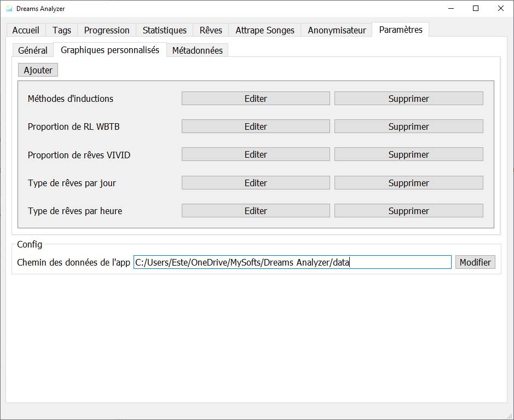The image size is (514, 420).
Task: Remove the Proportion de RL WBTB chart
Action: pyautogui.click(x=409, y=126)
